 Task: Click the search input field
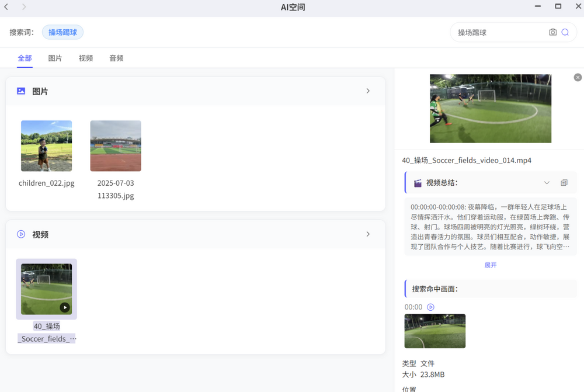(x=499, y=33)
